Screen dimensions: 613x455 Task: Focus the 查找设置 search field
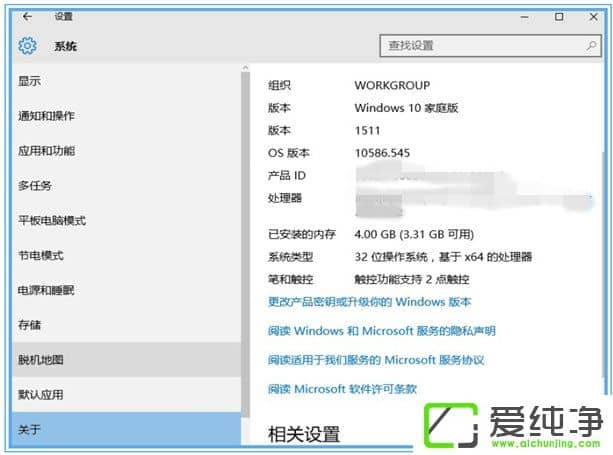point(490,46)
